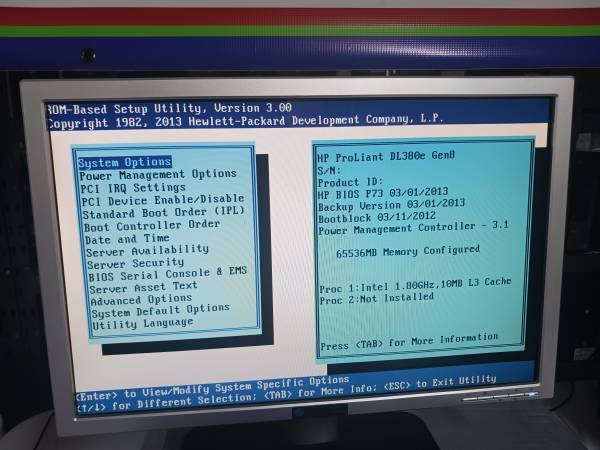Select Date and Time option
The height and width of the screenshot is (450, 600).
tap(126, 238)
